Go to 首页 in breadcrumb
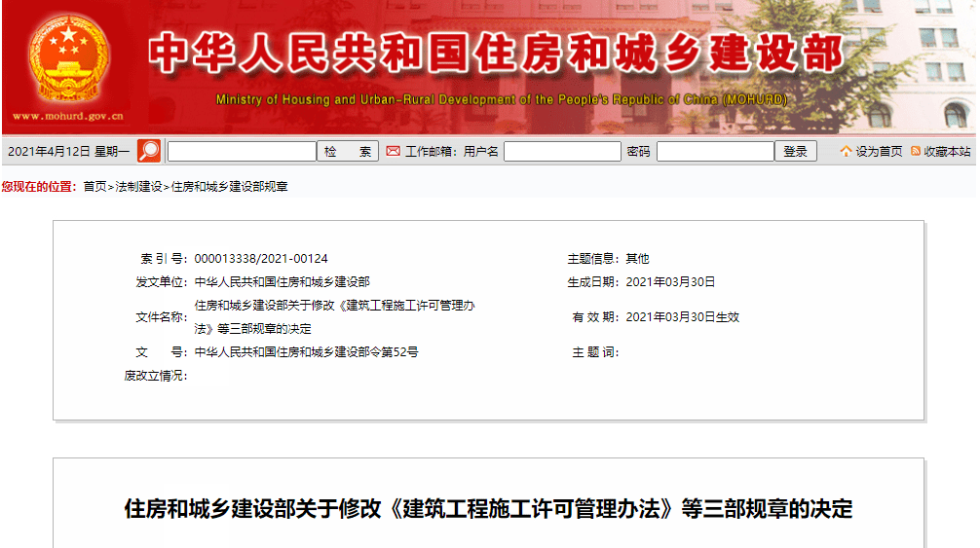 (x=95, y=187)
